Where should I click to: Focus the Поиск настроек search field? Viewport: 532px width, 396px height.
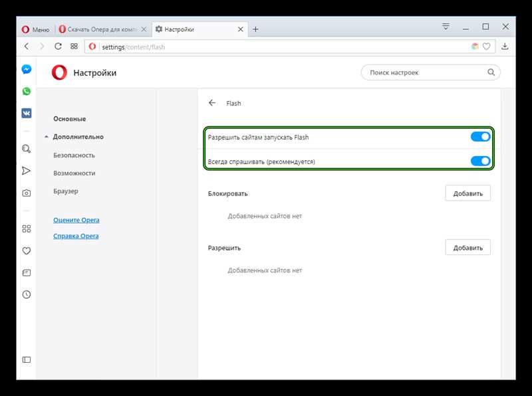(431, 72)
